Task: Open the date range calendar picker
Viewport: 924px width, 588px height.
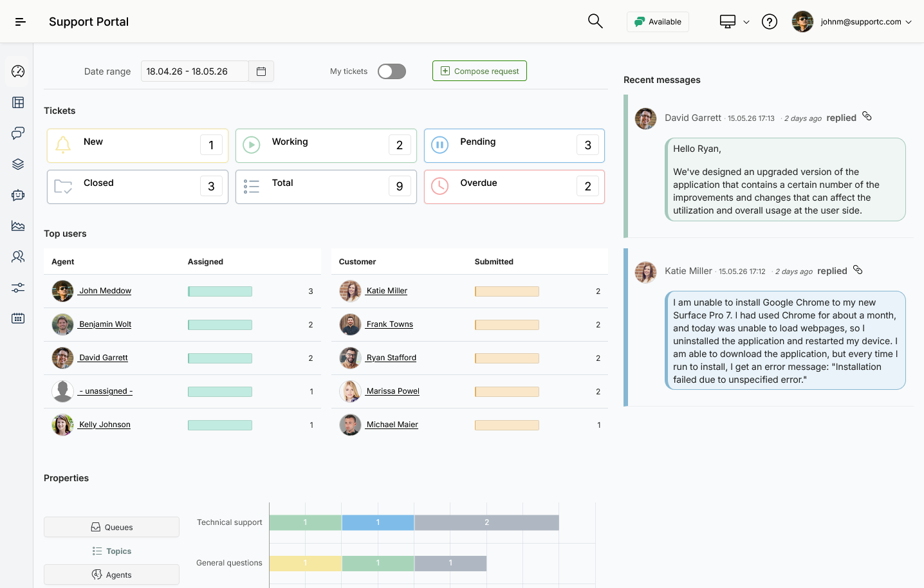Action: tap(261, 71)
